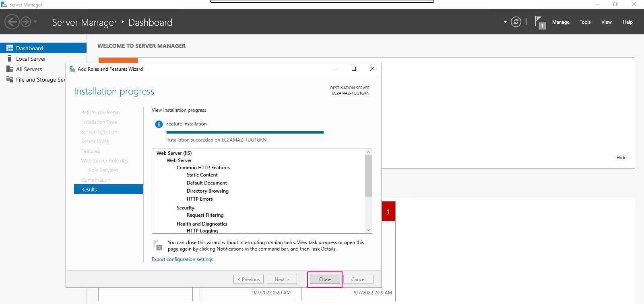Image resolution: width=644 pixels, height=304 pixels.
Task: Expand the dropdown arrow beside the refresh icon
Action: pos(505,22)
